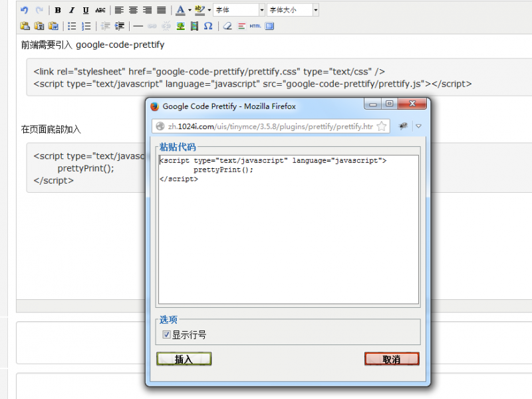The width and height of the screenshot is (532, 399).
Task: Uncheck the 显示行号 checkbox
Action: pos(167,334)
